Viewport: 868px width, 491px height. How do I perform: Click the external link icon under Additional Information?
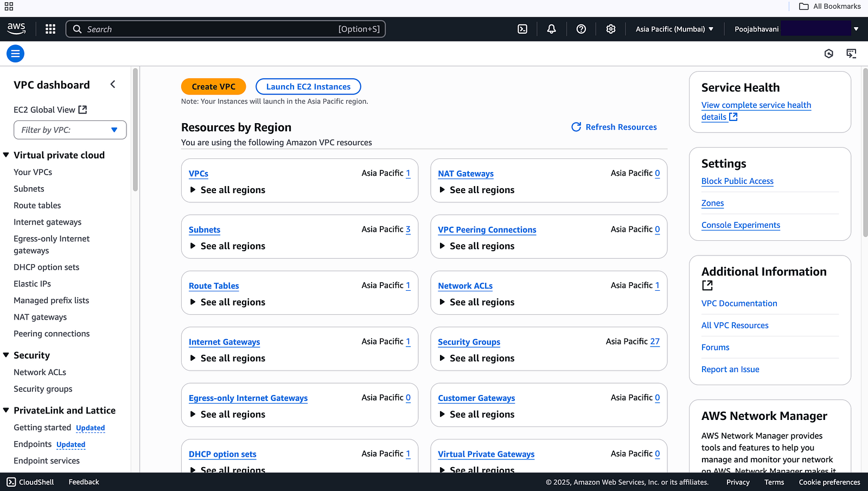click(x=707, y=285)
